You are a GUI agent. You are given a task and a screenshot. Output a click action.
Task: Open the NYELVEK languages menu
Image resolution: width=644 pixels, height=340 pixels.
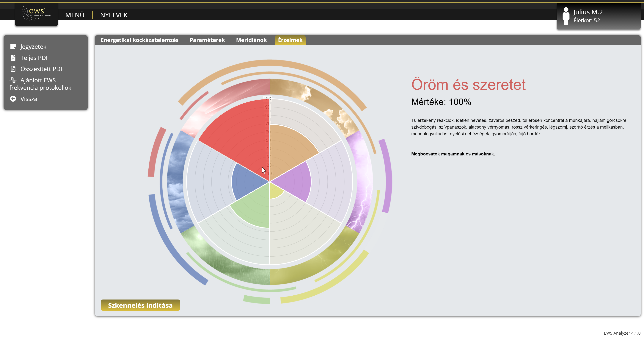[x=114, y=15]
